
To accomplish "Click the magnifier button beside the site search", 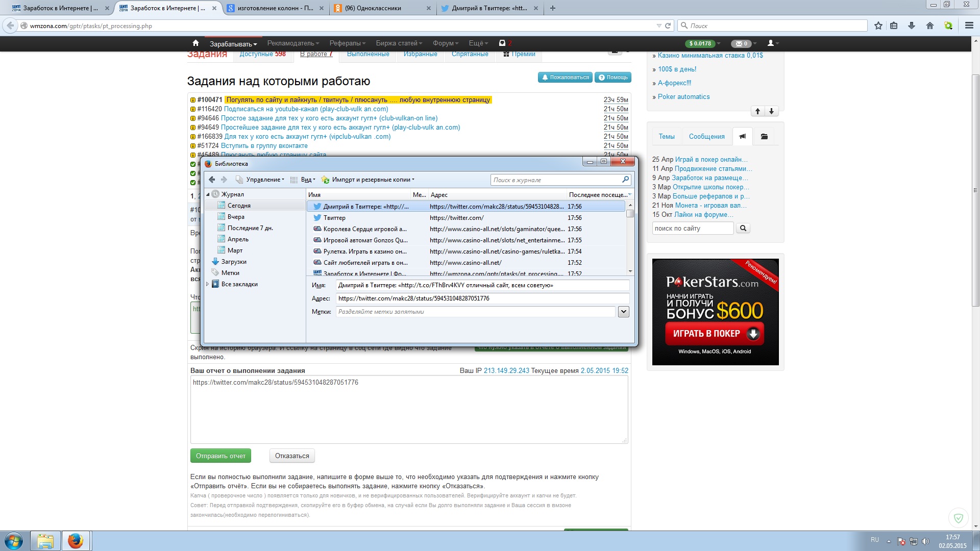I will pos(743,229).
